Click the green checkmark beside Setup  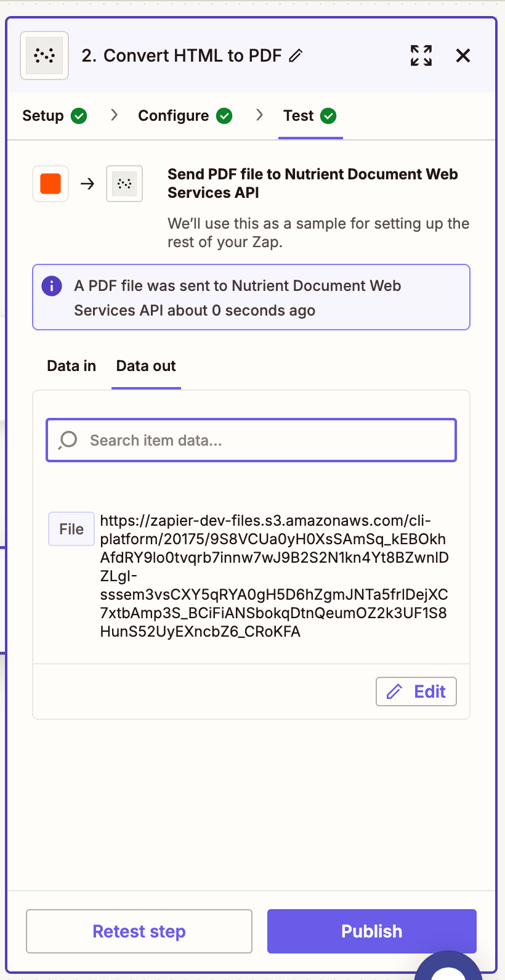79,116
